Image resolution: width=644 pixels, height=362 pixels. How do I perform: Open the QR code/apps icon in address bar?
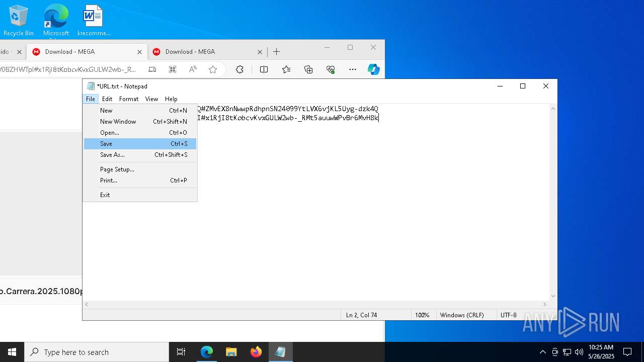tap(173, 69)
